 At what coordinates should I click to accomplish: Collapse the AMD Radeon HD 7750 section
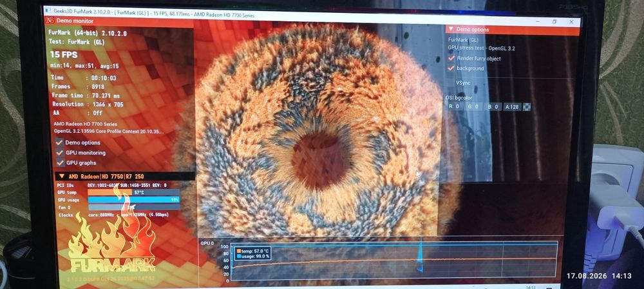click(62, 176)
